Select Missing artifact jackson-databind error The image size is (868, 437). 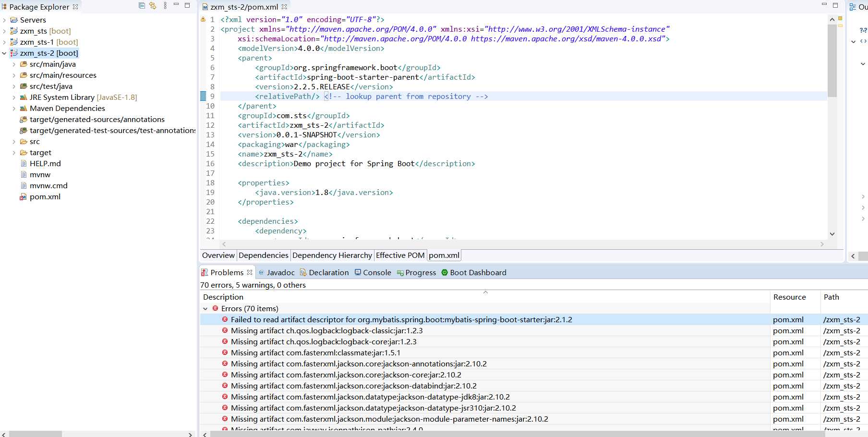[534, 386]
